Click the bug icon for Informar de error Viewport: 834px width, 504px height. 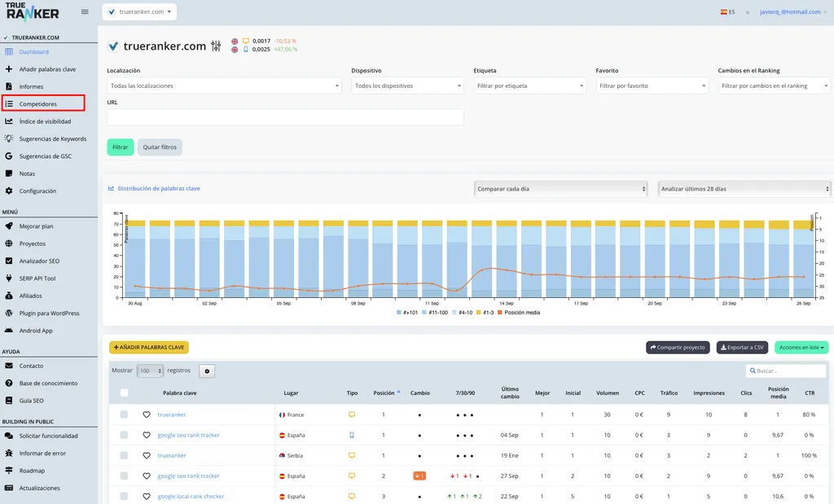point(8,453)
